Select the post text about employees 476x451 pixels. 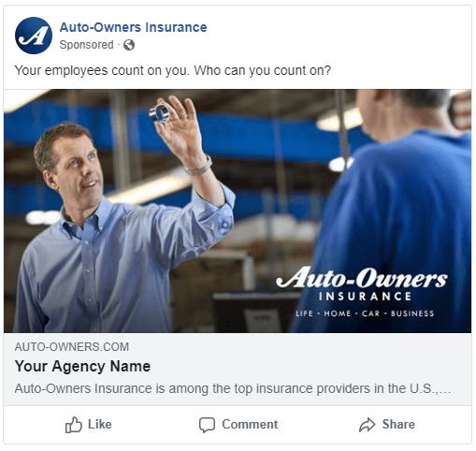[173, 70]
